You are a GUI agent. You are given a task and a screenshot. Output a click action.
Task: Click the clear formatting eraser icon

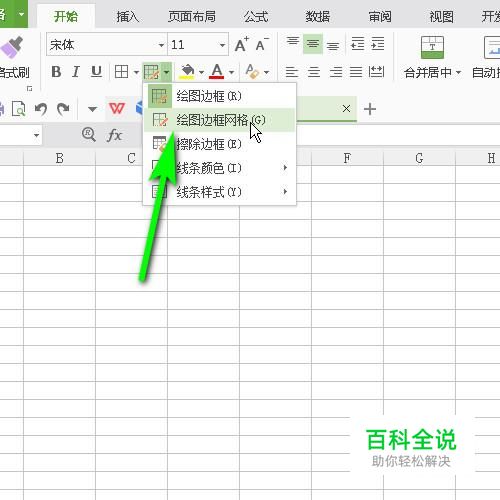tap(252, 71)
